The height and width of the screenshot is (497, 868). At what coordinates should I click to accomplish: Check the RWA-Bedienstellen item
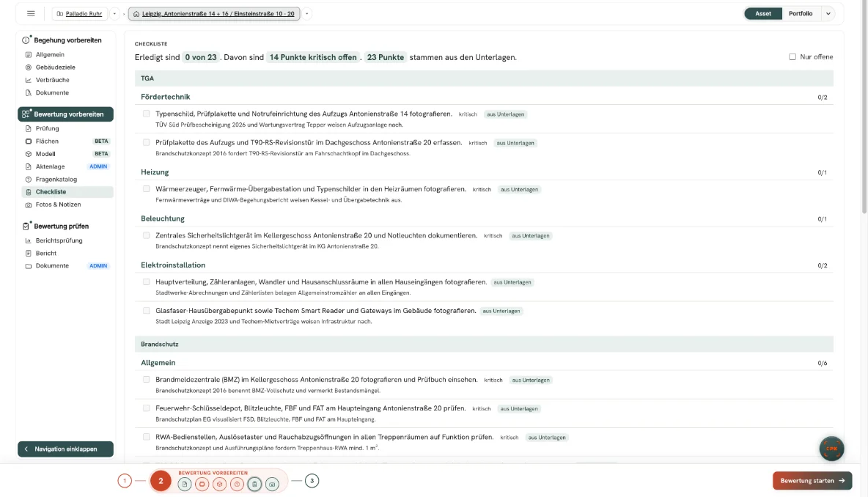[x=146, y=437]
